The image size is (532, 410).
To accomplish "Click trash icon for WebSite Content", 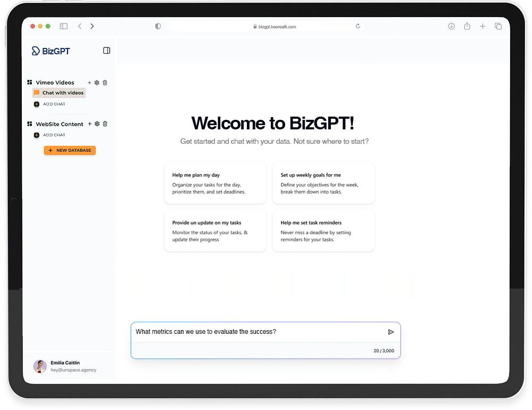I will coord(105,124).
